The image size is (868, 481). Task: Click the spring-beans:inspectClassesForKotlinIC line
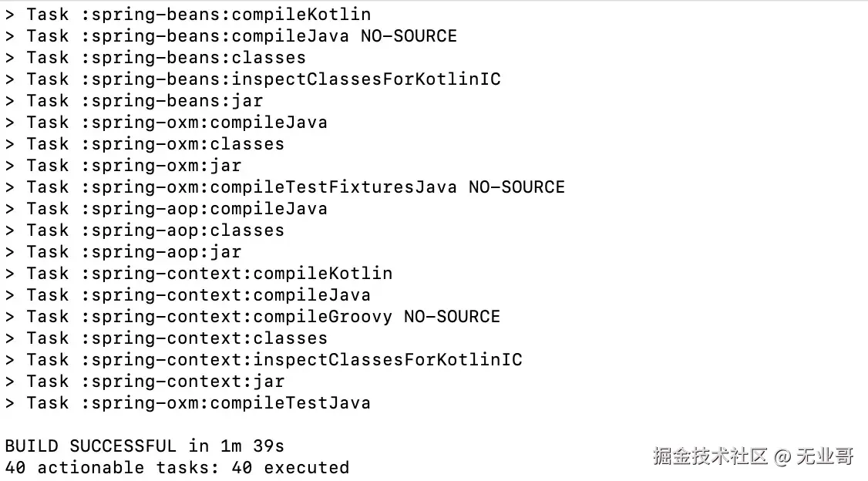click(252, 79)
